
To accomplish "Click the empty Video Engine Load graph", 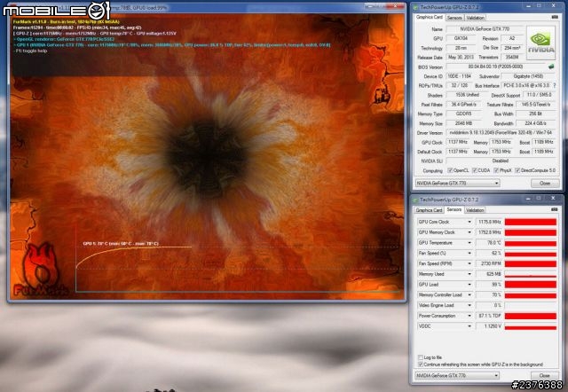I will [531, 305].
